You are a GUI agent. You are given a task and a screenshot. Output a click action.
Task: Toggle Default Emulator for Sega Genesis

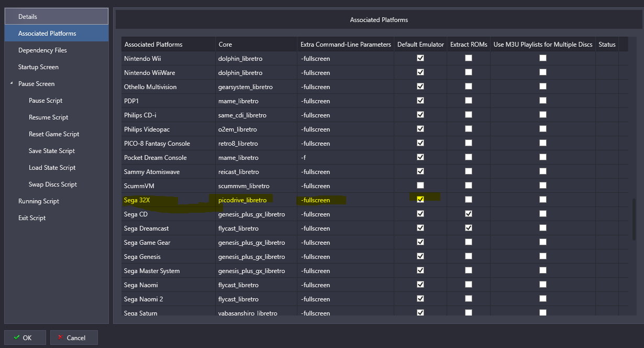[x=420, y=256]
